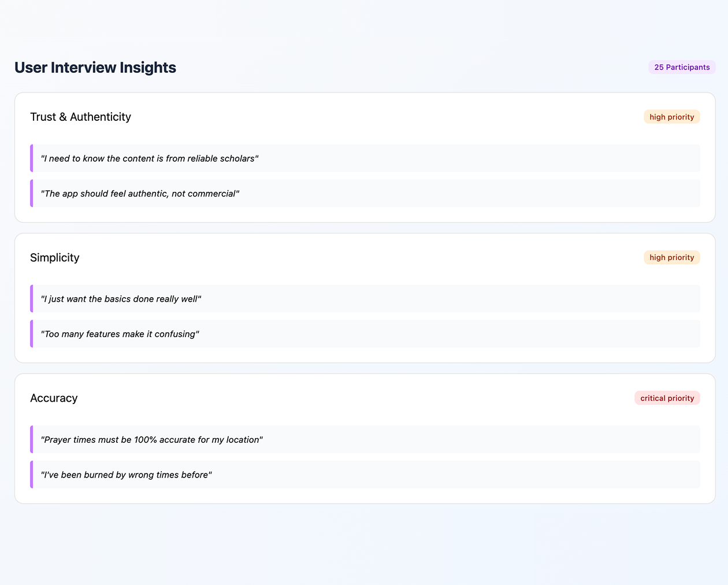Click the quote about feeling authentic, not commercial
The width and height of the screenshot is (728, 585).
tap(140, 194)
